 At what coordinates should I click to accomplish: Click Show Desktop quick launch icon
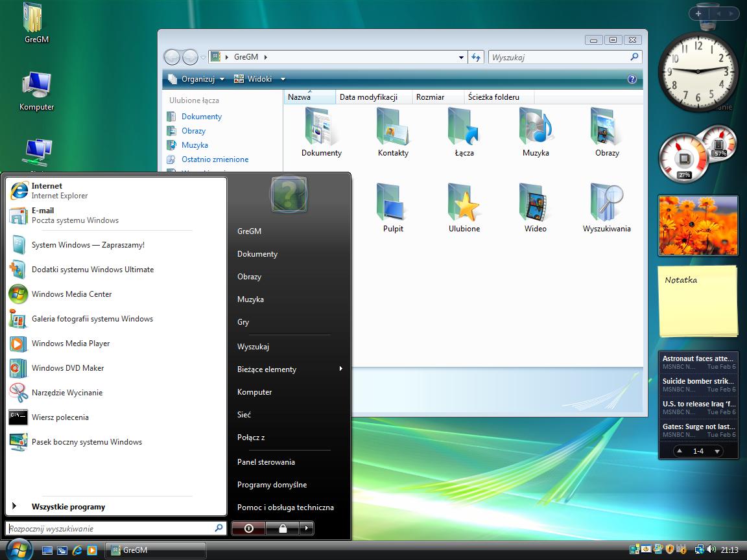coord(47,550)
